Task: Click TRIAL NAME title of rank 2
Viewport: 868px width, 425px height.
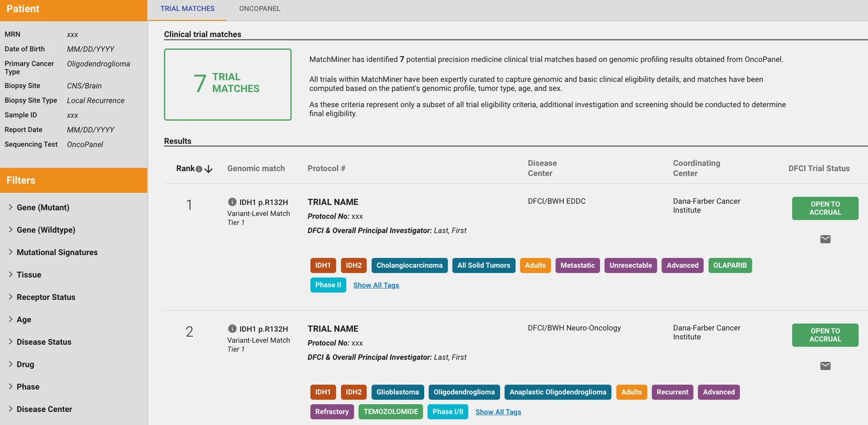Action: point(333,329)
